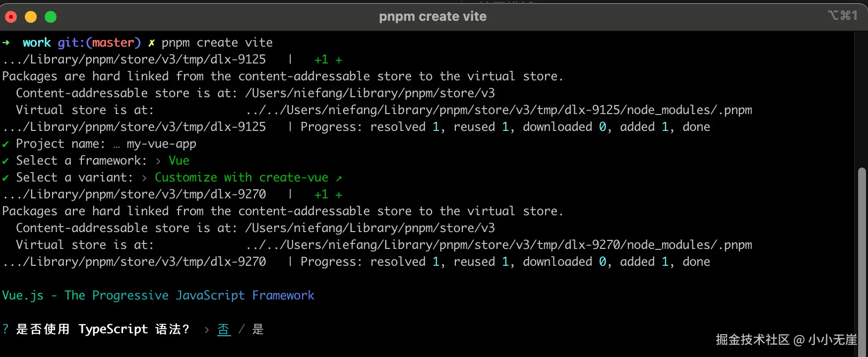This screenshot has height=357, width=868.
Task: Click the red close window button
Action: click(x=11, y=17)
